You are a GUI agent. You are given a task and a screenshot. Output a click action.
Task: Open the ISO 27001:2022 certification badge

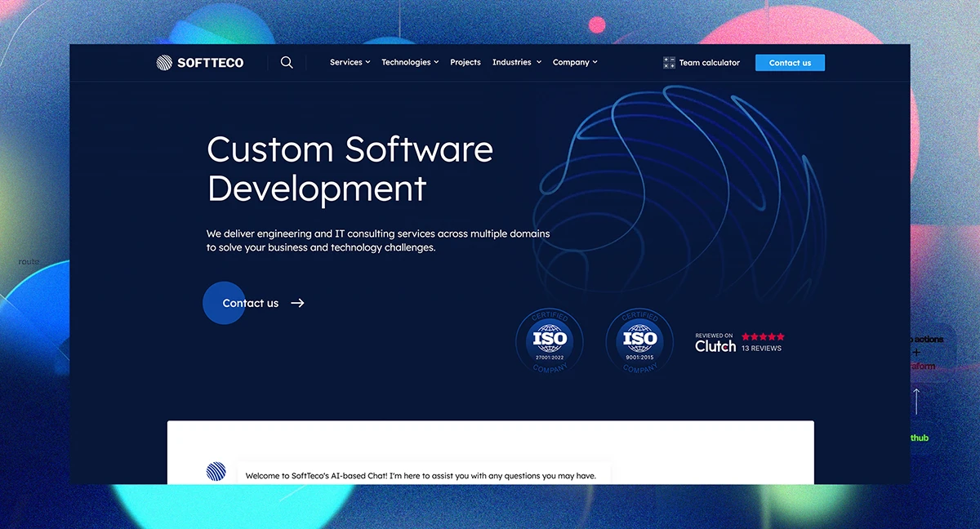coord(550,340)
